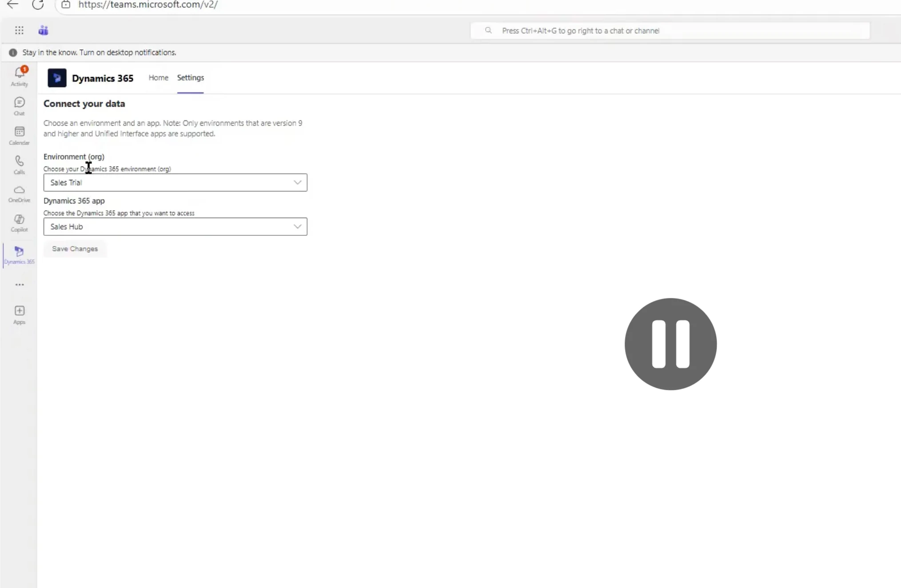Select Dynamics 365 in the left rail
Screen dimensions: 901x588
(x=19, y=255)
